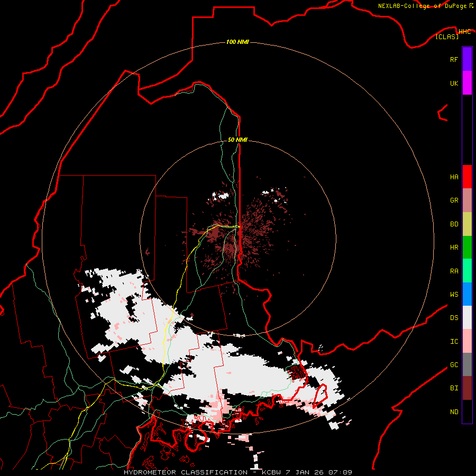Click the GC gray legend block
476x476 pixels.
(467, 364)
